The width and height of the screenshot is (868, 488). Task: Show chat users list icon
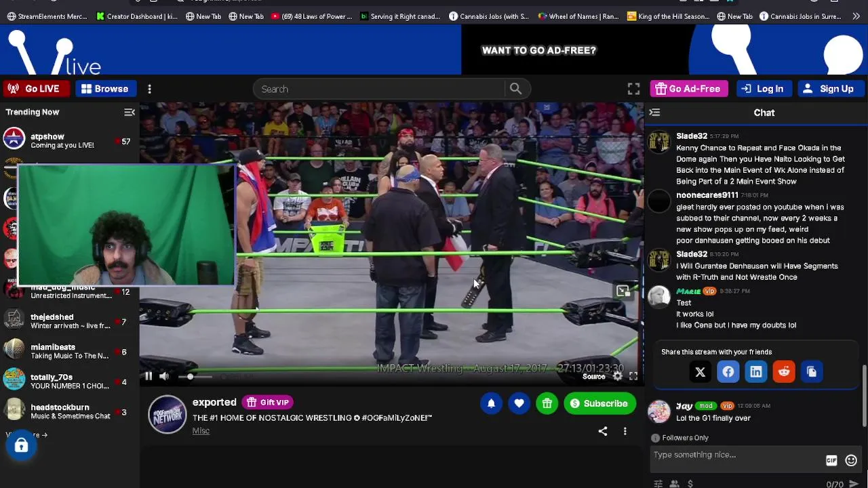pos(674,484)
